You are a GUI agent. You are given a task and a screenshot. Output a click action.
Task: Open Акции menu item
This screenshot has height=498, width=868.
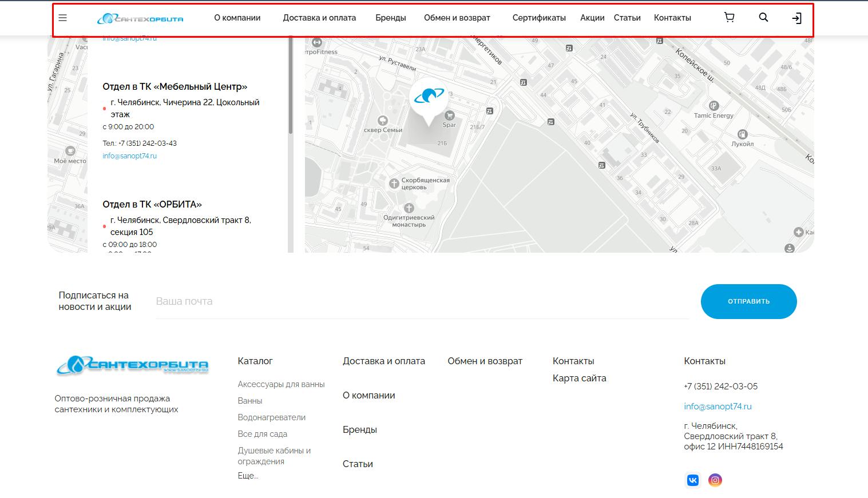click(592, 18)
